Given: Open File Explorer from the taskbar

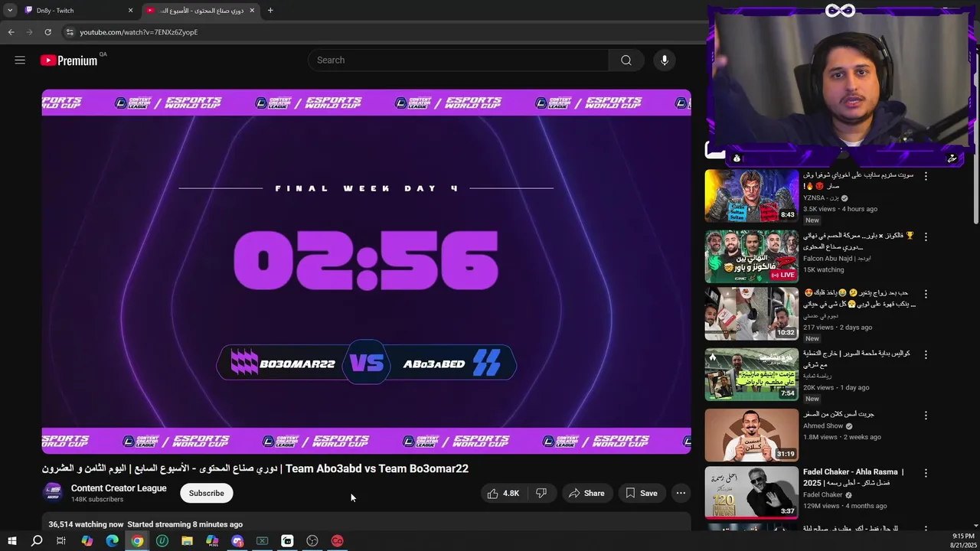Looking at the screenshot, I should (187, 541).
